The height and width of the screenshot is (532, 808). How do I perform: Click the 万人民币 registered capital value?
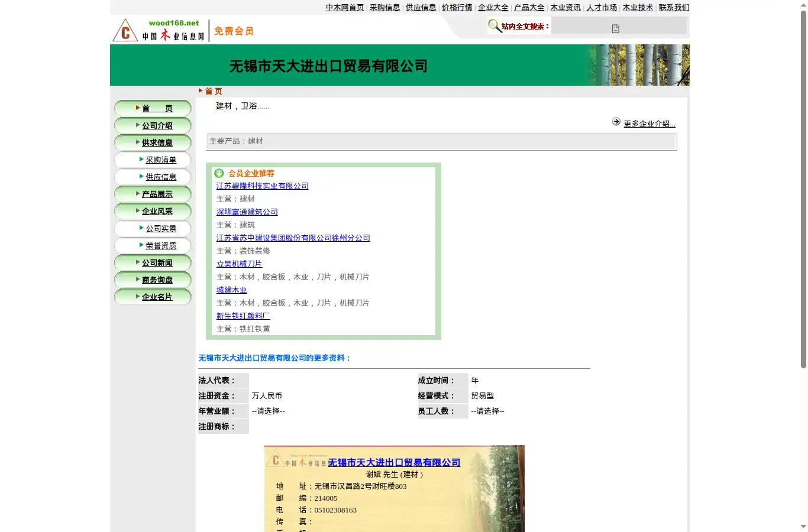pos(267,396)
